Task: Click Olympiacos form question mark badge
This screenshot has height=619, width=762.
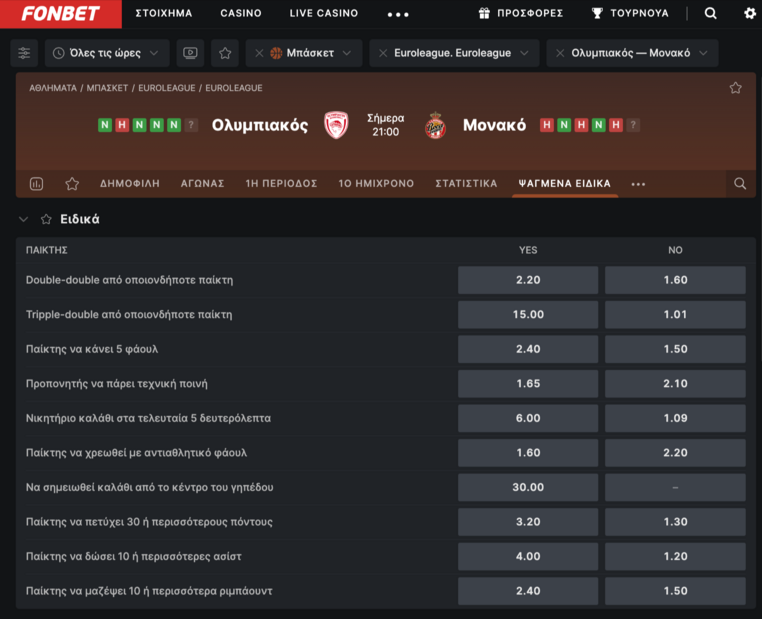Action: [191, 125]
